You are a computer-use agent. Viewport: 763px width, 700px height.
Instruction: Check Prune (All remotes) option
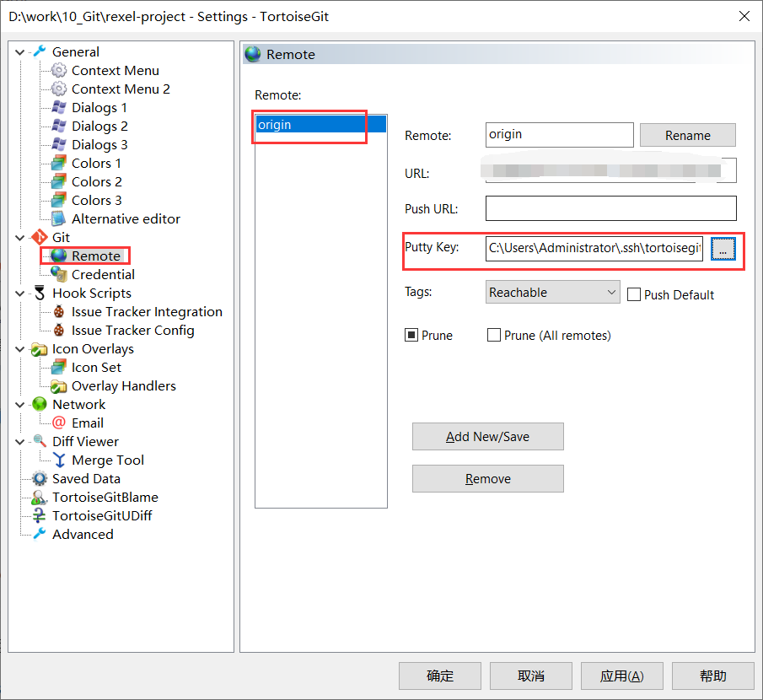click(494, 335)
